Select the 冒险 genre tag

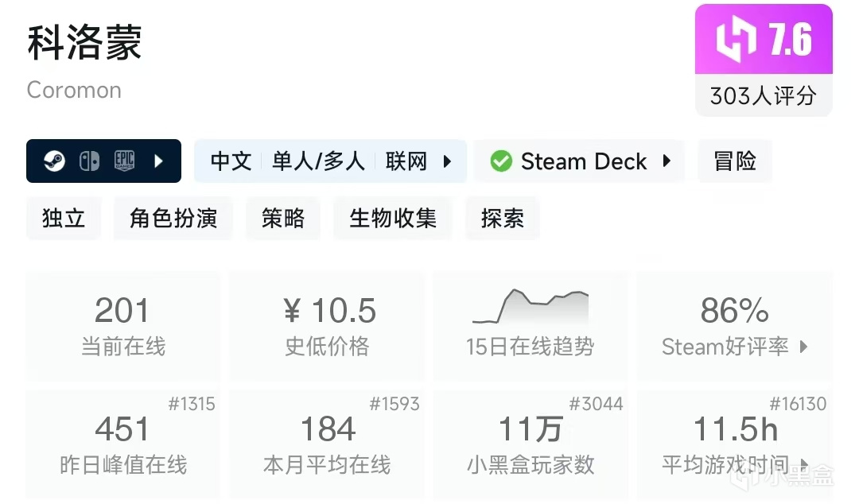735,161
